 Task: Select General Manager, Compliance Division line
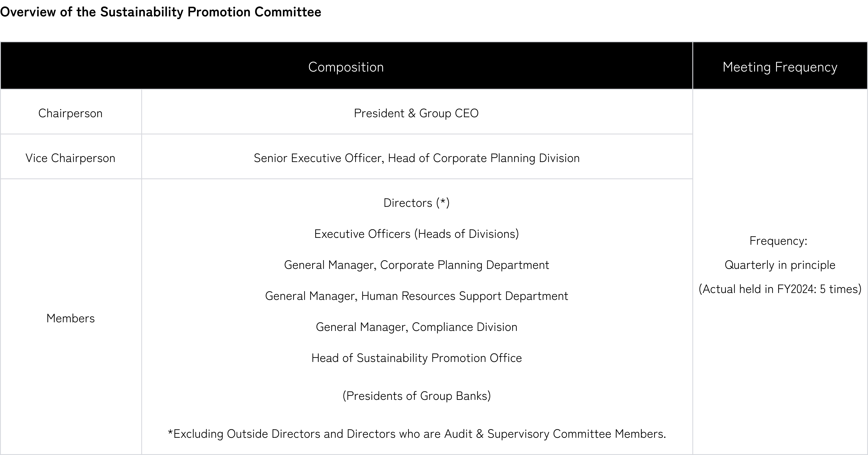[417, 327]
